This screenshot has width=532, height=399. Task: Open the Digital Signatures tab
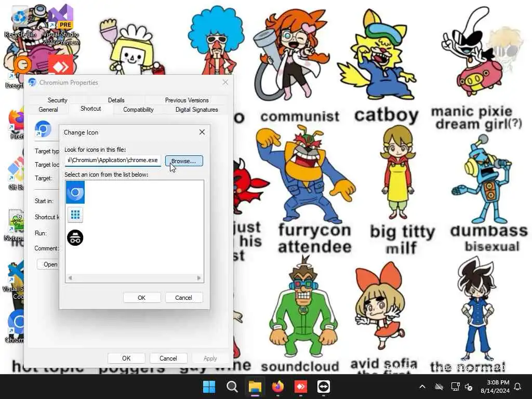(196, 110)
